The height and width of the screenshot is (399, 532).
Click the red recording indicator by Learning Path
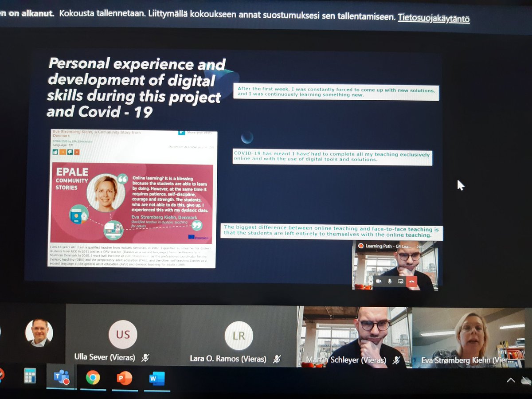(360, 246)
